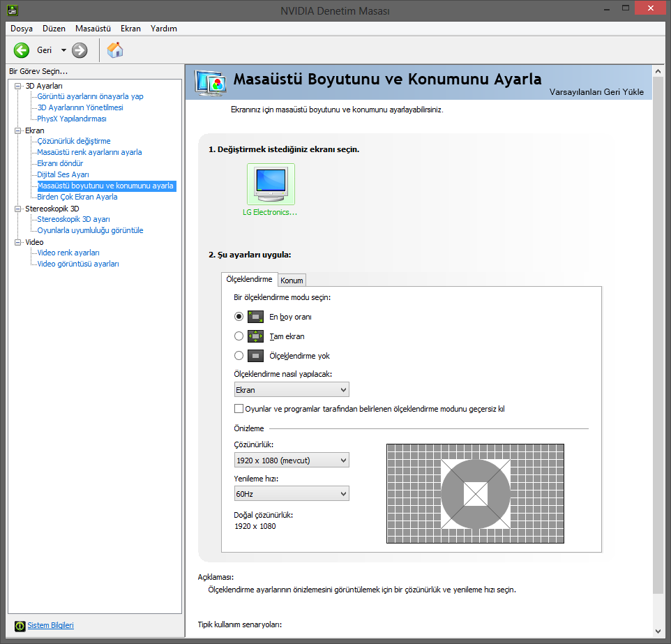Open Oyunlarla uyumluluğu görüntüle
The height and width of the screenshot is (644, 671).
pyautogui.click(x=90, y=230)
